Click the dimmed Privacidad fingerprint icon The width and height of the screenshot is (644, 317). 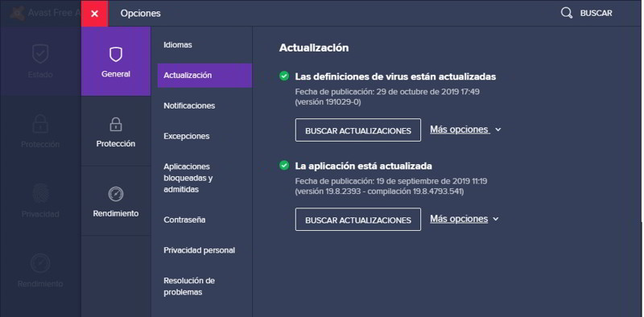coord(40,193)
